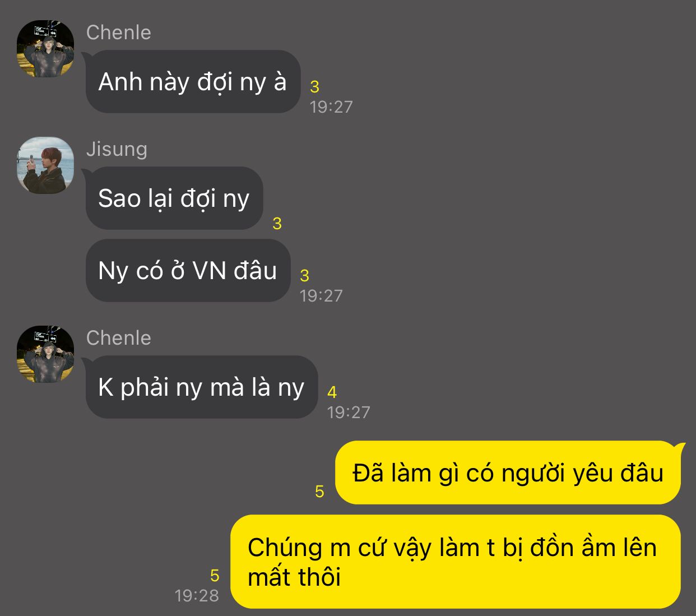Tap unread count 5 beside "Đã làm gì có người yêu đâu"
Viewport: 696px width, 616px height.
pos(319,492)
